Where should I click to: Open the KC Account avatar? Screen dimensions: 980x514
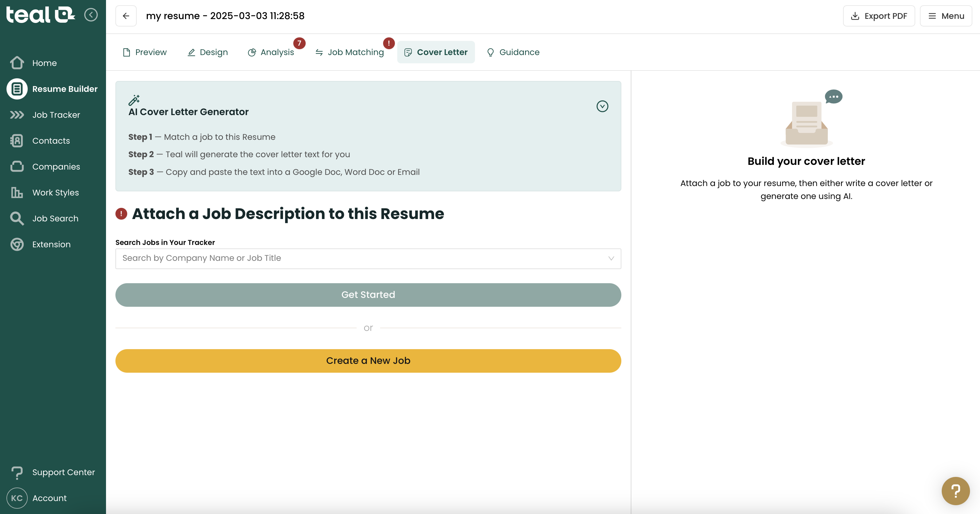(x=17, y=498)
